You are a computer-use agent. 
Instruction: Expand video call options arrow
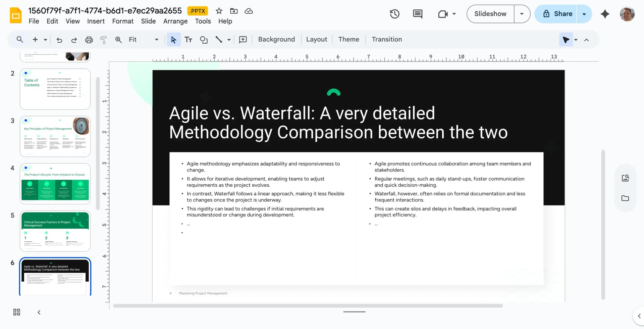point(454,14)
